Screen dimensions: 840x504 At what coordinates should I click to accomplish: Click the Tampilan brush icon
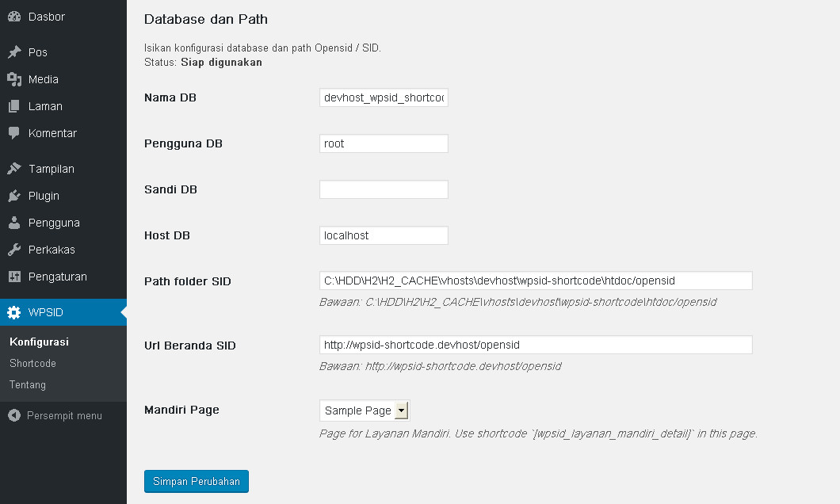click(14, 169)
